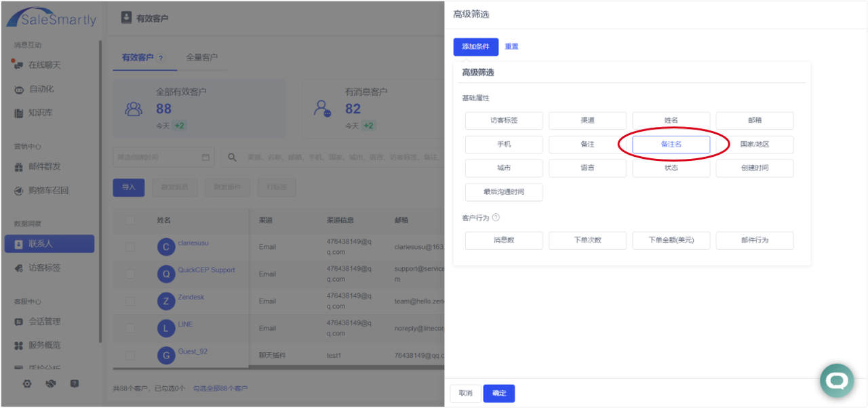Select the 访客标签 filter condition
The image size is (868, 408).
pyautogui.click(x=504, y=121)
